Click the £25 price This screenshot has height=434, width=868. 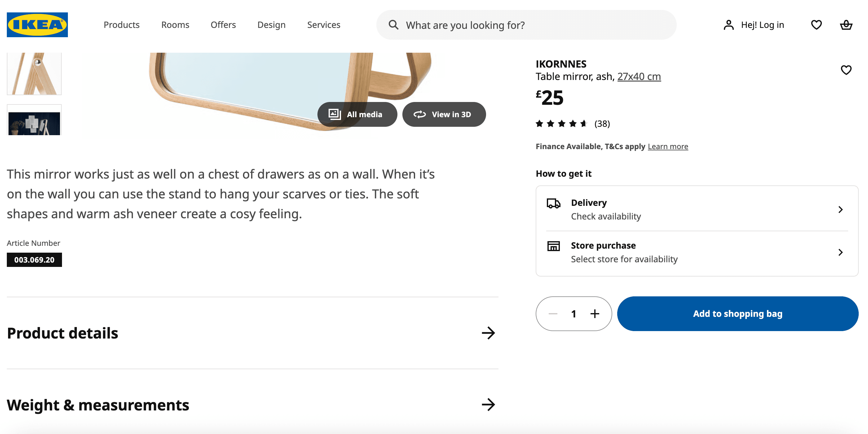pyautogui.click(x=550, y=98)
